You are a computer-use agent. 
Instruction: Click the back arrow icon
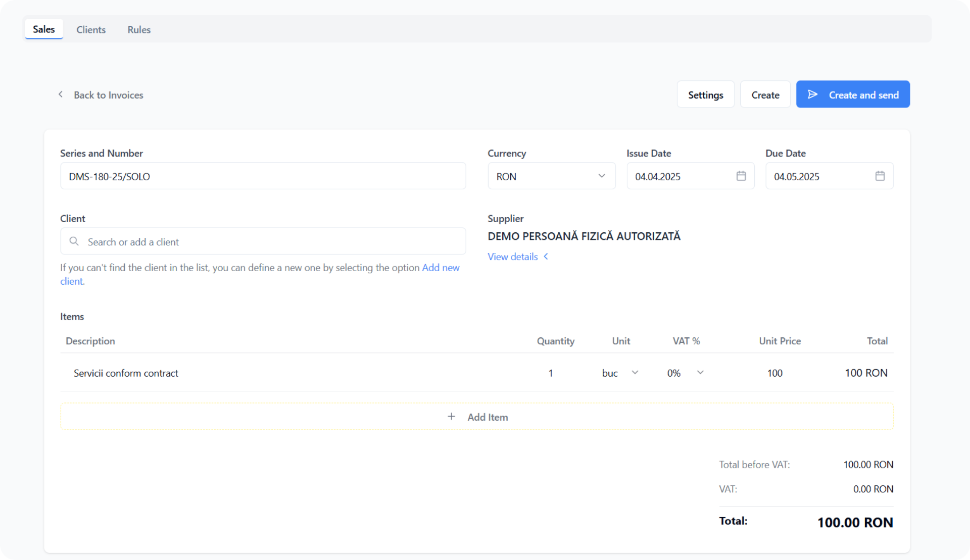(61, 94)
